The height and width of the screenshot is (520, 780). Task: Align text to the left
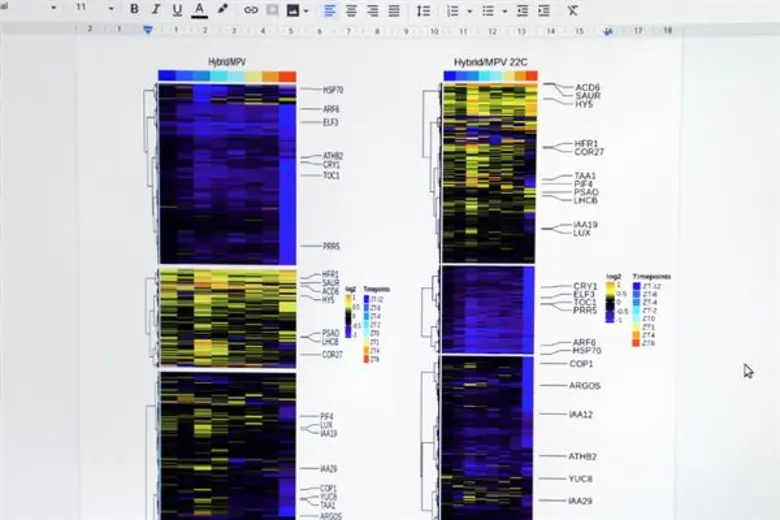tap(330, 10)
